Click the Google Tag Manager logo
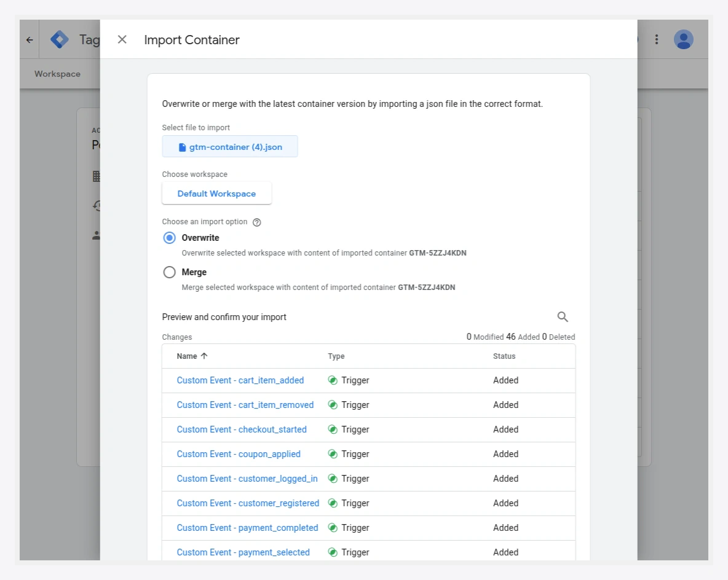The image size is (728, 580). (x=60, y=39)
